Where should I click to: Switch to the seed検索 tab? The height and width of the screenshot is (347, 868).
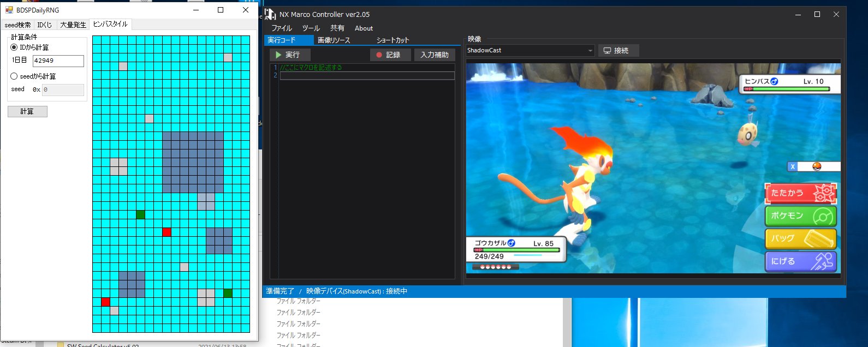click(17, 25)
